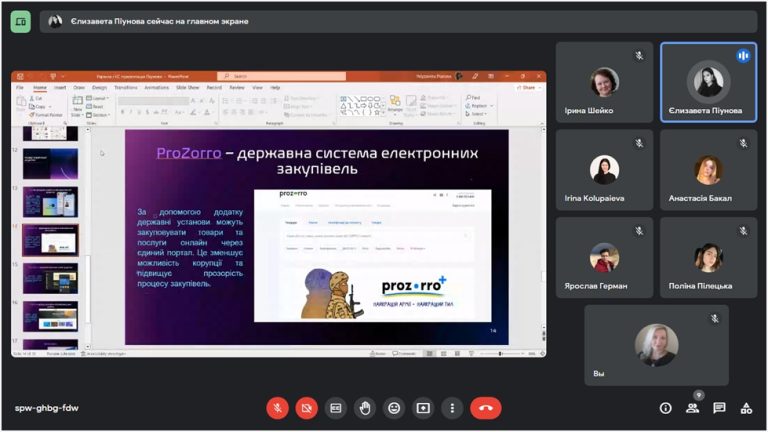The image size is (768, 432).
Task: Unmute the microphone in the Meet call
Action: point(278,408)
